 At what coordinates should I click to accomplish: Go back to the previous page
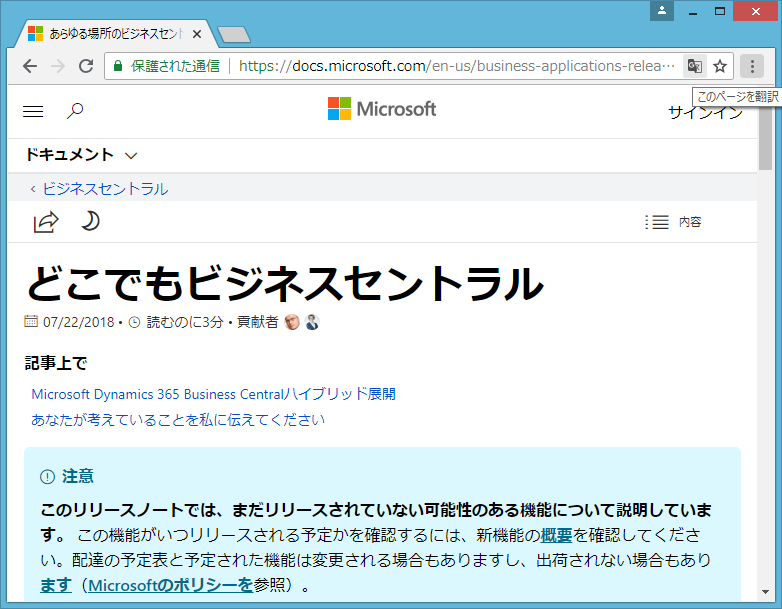(30, 66)
